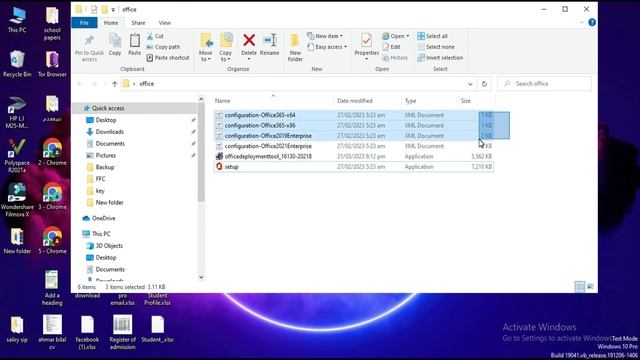This screenshot has height=360, width=640.
Task: Select OneDrive in navigation pane
Action: click(x=103, y=218)
